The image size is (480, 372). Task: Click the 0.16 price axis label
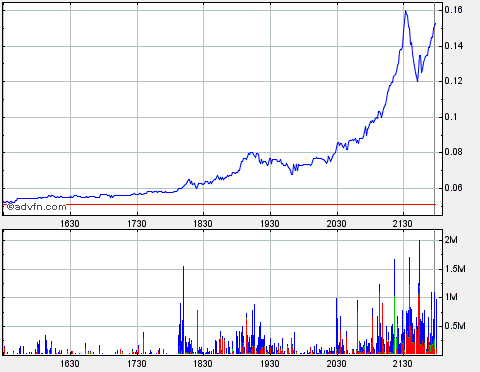(453, 10)
